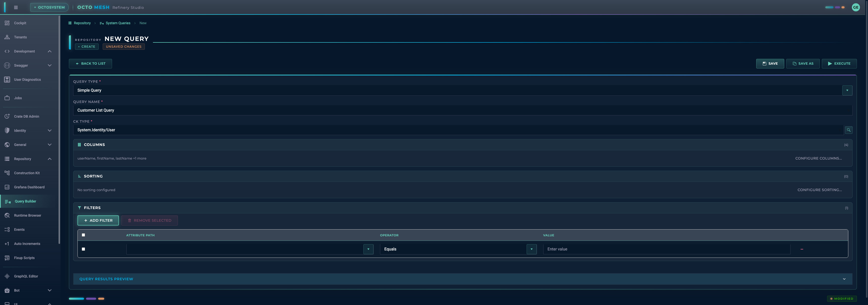Viewport: 868px width, 305px height.
Task: Open the Query Type dropdown arrow
Action: (x=847, y=90)
